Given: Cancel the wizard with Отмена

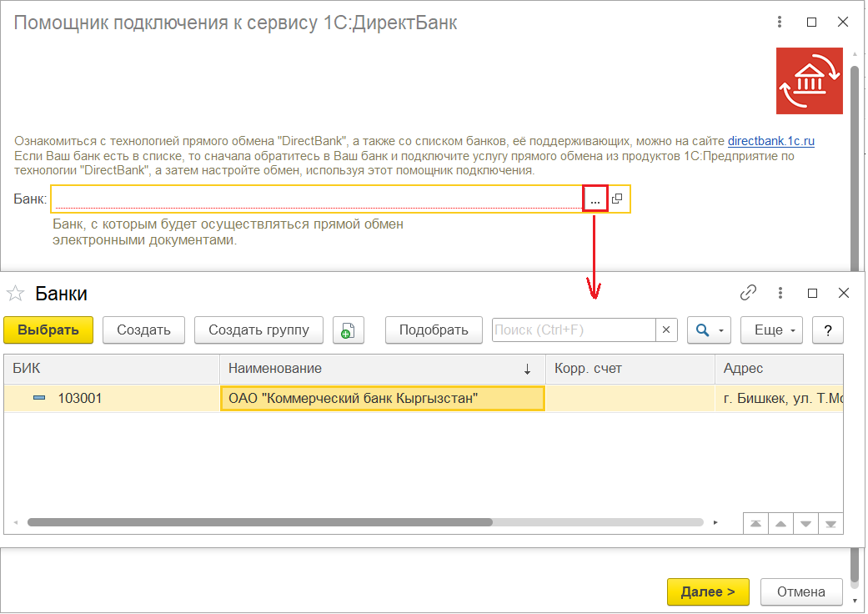Looking at the screenshot, I should (x=801, y=591).
